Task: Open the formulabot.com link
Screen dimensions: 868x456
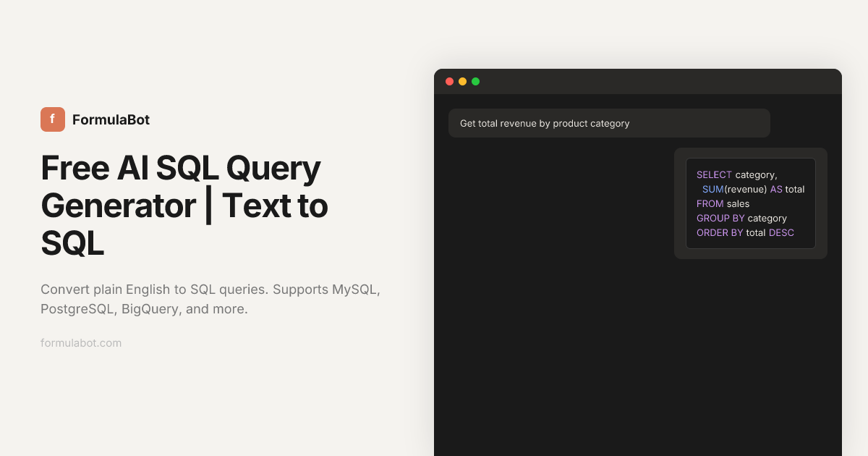Action: (81, 343)
